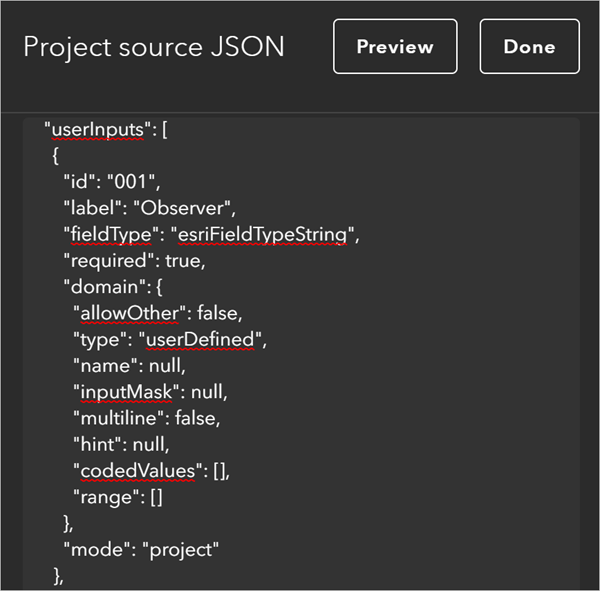Click the false value of "allowOther"
Viewport: 600px width, 591px height.
coord(218,313)
